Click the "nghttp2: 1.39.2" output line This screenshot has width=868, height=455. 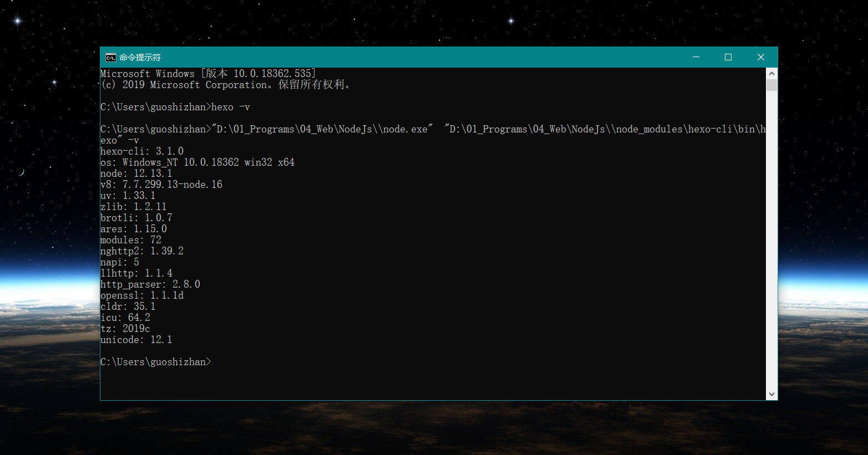coord(142,251)
